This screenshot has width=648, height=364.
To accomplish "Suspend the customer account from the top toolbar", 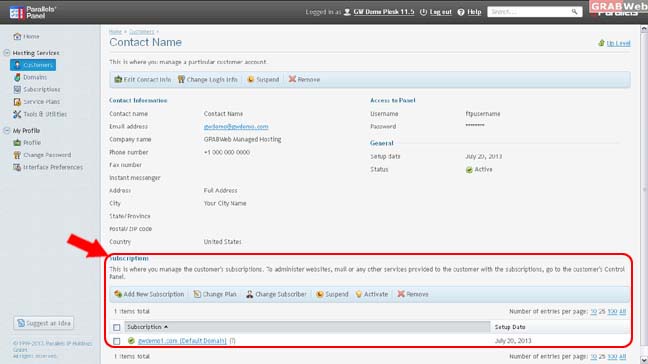I will 263,79.
